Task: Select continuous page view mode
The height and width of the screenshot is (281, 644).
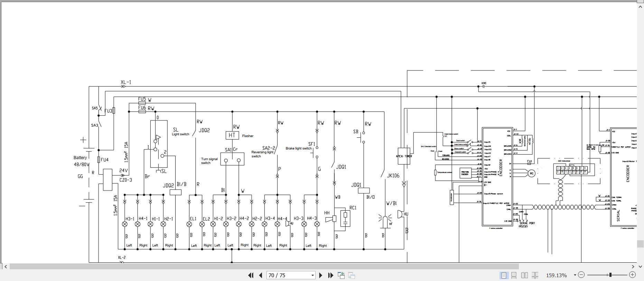Action: (x=514, y=275)
